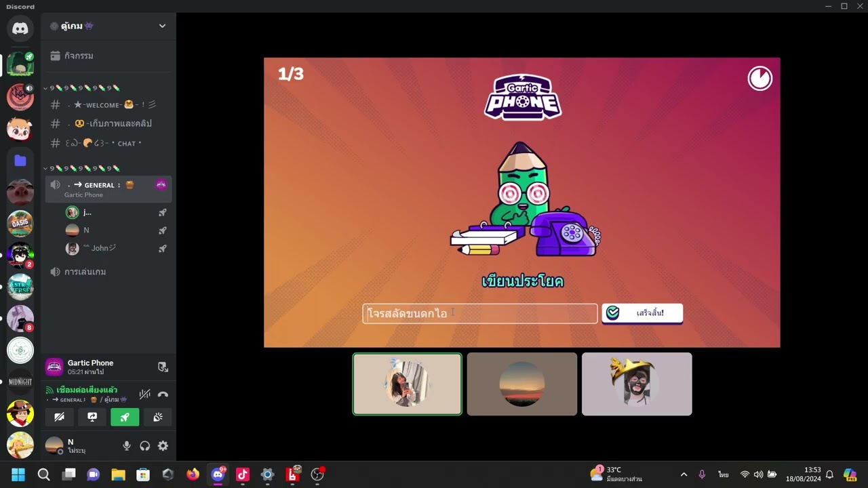Open the soundboard button
This screenshot has width=868, height=488.
pyautogui.click(x=158, y=417)
